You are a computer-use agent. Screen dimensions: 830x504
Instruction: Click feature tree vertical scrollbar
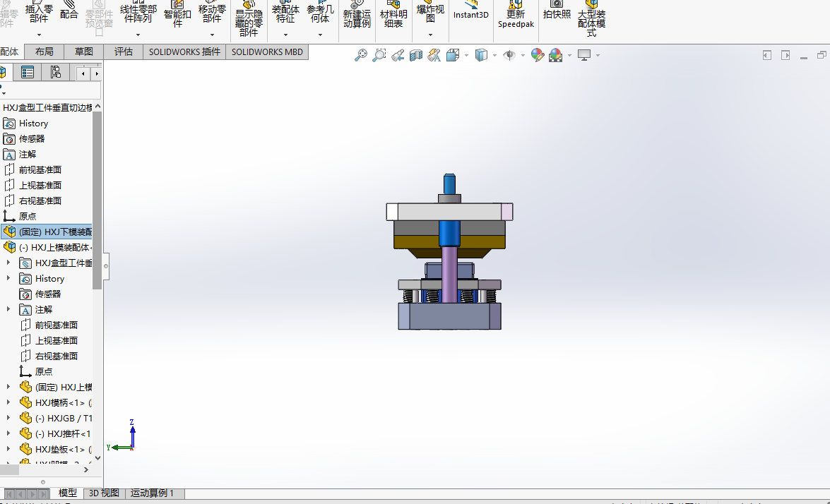pos(97,200)
